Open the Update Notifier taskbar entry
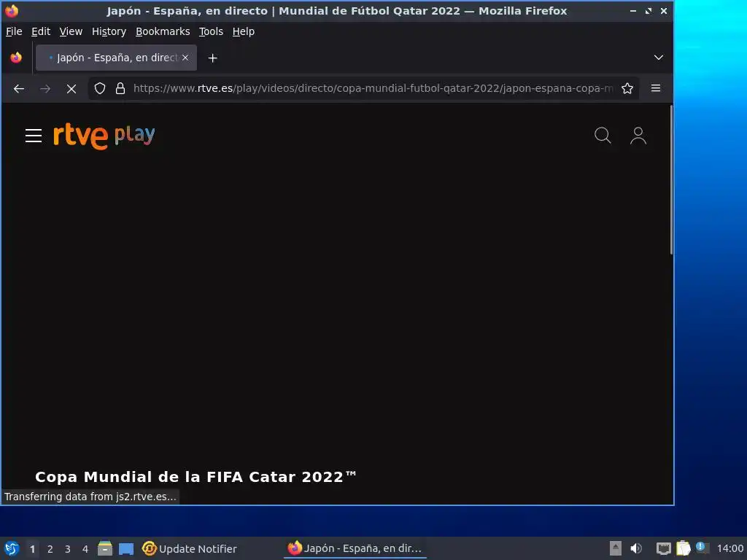 [x=190, y=548]
